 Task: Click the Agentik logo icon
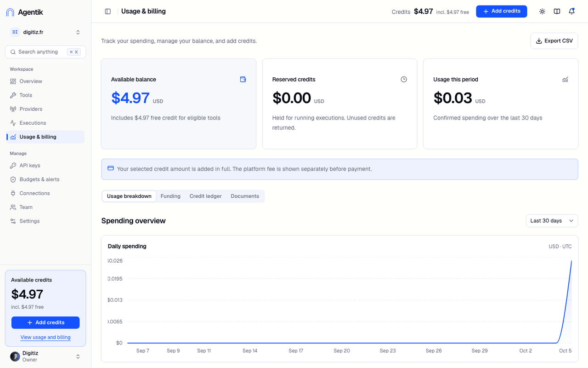tap(10, 12)
